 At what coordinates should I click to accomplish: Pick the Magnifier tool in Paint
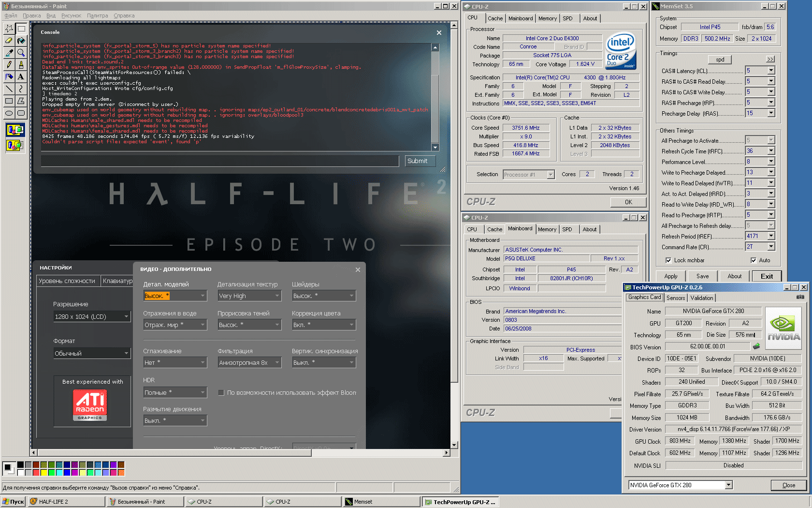tap(21, 53)
